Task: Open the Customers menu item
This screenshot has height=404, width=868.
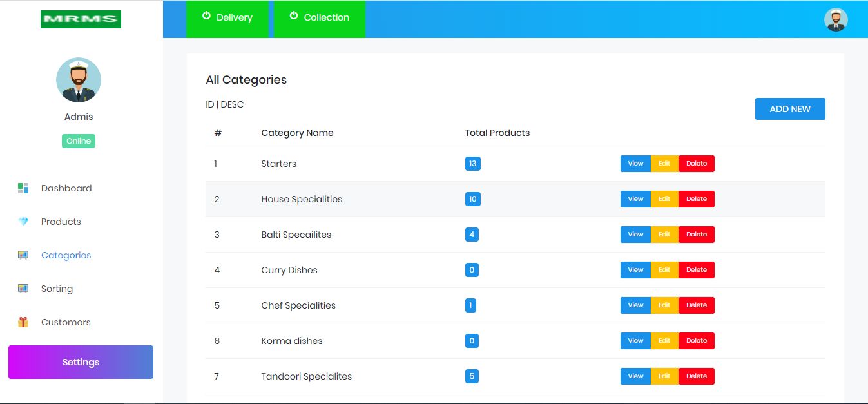Action: coord(66,322)
